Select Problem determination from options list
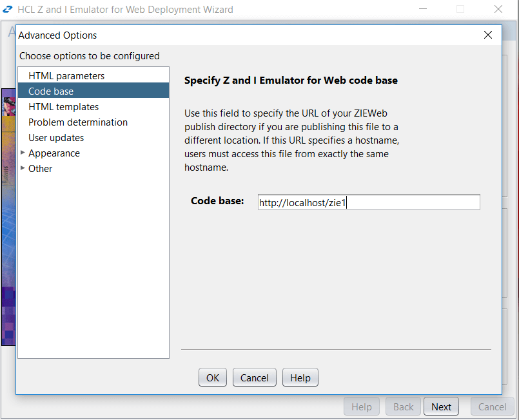This screenshot has width=519, height=420. [77, 122]
